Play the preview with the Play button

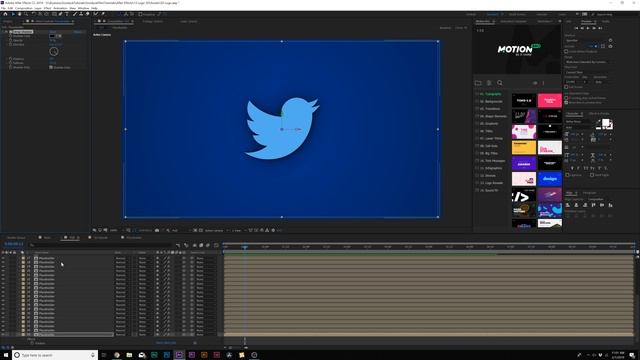point(588,28)
